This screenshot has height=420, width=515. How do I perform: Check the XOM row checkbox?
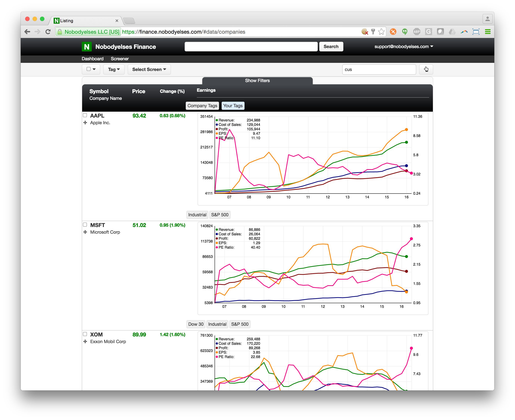(85, 334)
